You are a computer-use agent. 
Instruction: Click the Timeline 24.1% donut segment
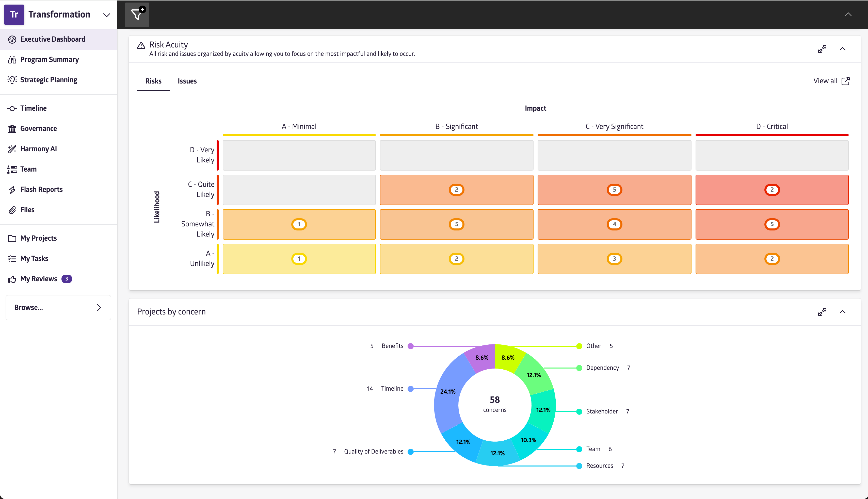coord(447,392)
